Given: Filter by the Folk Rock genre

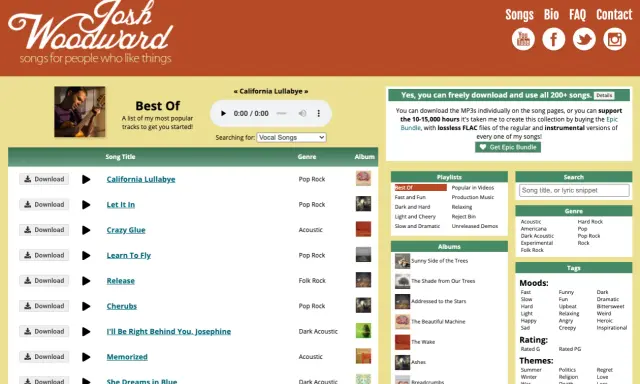Looking at the screenshot, I should click(532, 250).
